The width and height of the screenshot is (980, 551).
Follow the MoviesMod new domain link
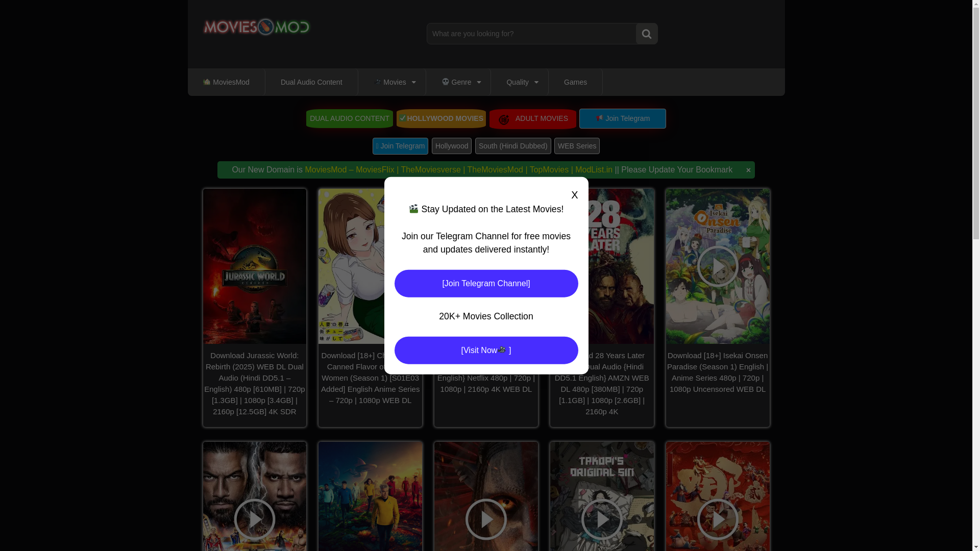[x=458, y=170]
